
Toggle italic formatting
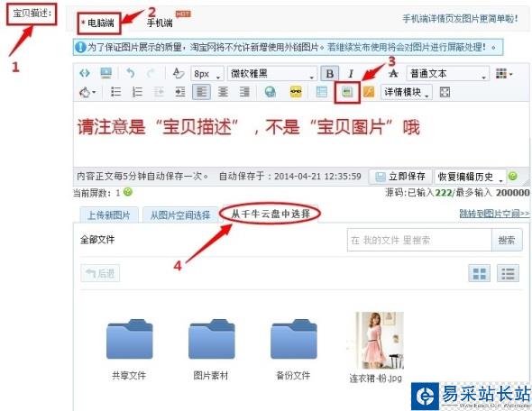[x=351, y=74]
